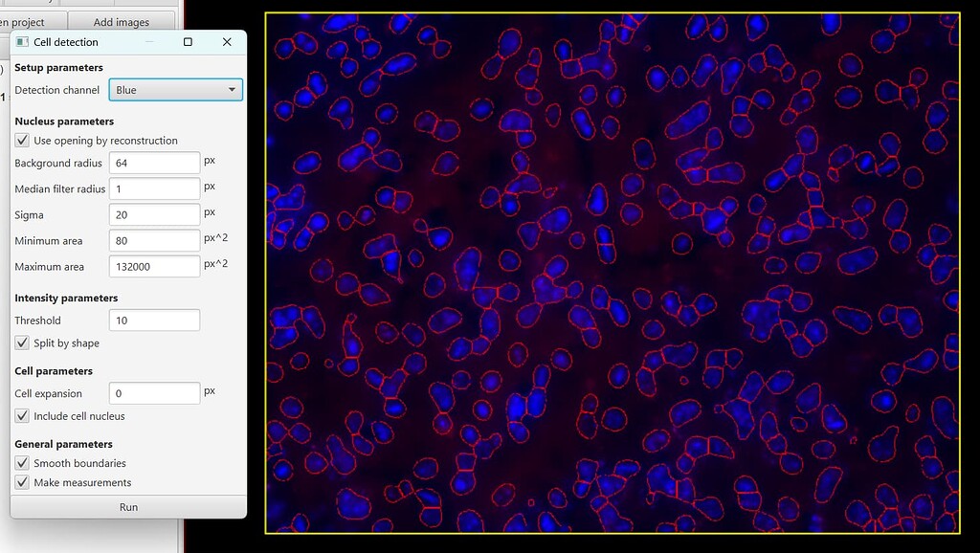Edit the Background radius value
Image resolution: width=980 pixels, height=553 pixels.
pos(154,163)
